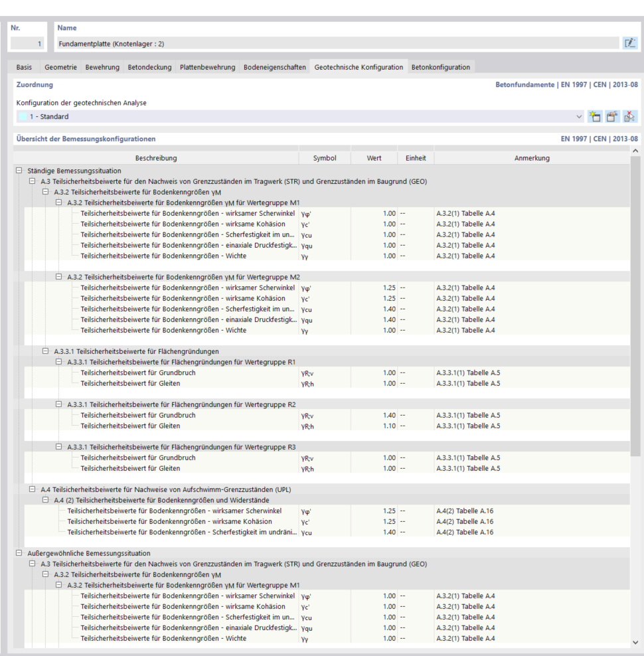644x656 pixels.
Task: Collapse A.3 node under Ständige Bemessungssituation
Action: click(x=33, y=181)
